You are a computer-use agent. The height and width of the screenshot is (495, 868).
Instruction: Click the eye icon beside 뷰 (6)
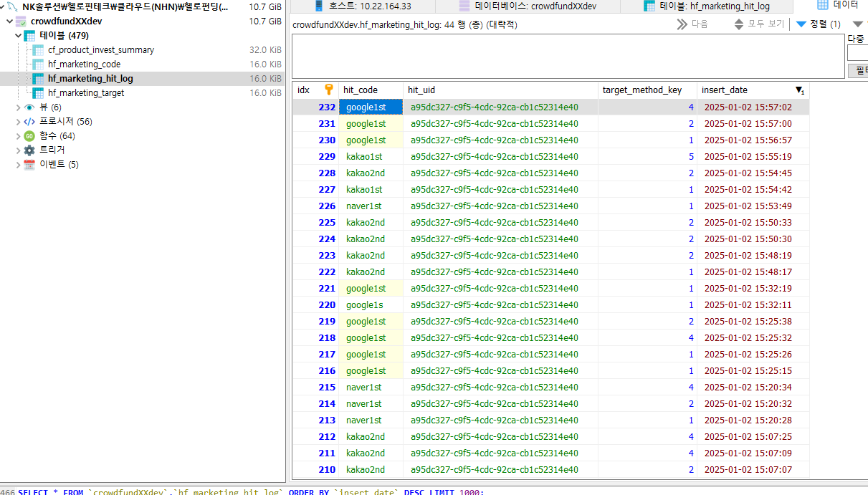tap(29, 107)
